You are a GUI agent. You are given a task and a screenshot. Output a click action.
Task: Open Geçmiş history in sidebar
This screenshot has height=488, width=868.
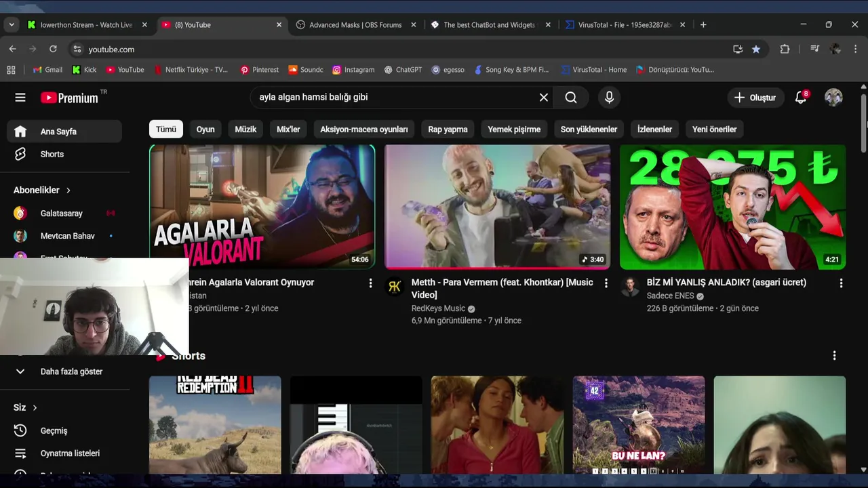pyautogui.click(x=64, y=430)
